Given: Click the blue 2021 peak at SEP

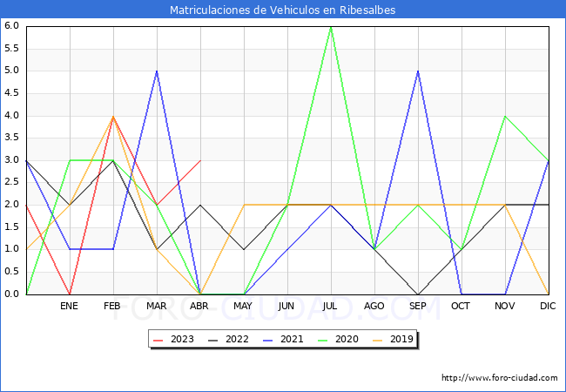Looking at the screenshot, I should coord(418,71).
